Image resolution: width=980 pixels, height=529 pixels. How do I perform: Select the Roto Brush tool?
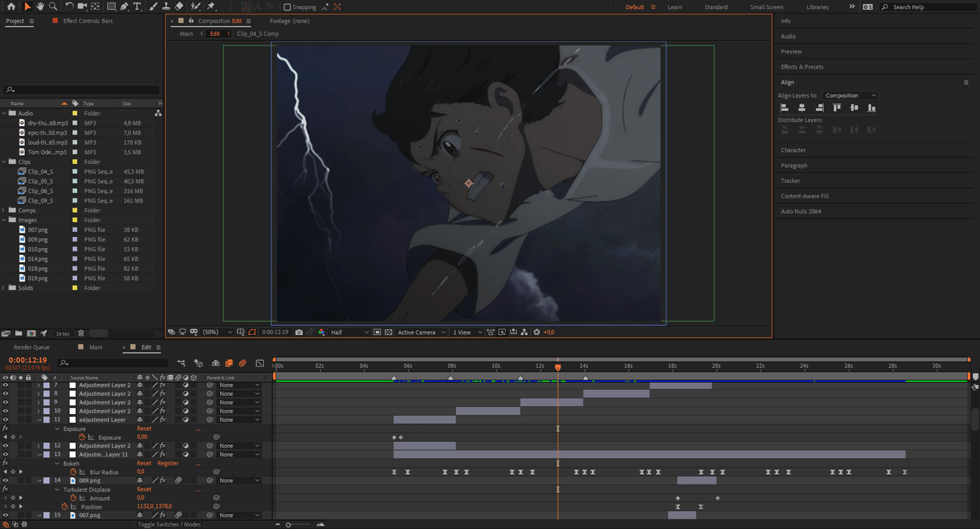click(x=195, y=7)
